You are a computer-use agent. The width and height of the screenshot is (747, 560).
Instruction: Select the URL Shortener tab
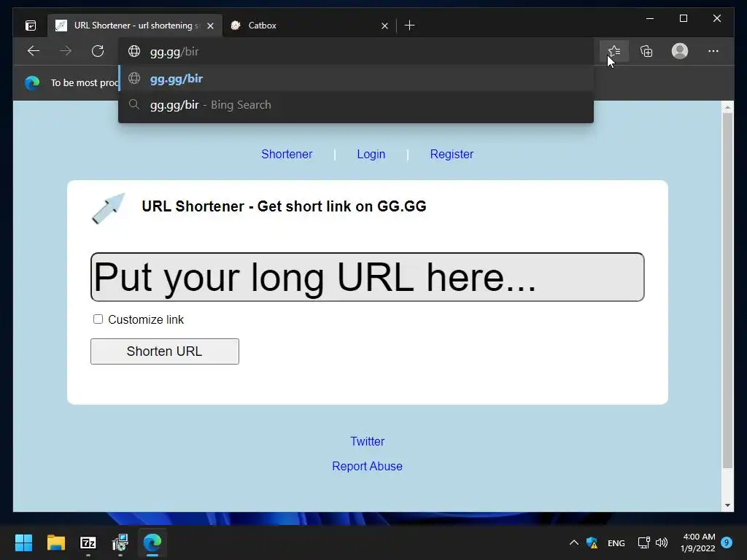point(135,26)
